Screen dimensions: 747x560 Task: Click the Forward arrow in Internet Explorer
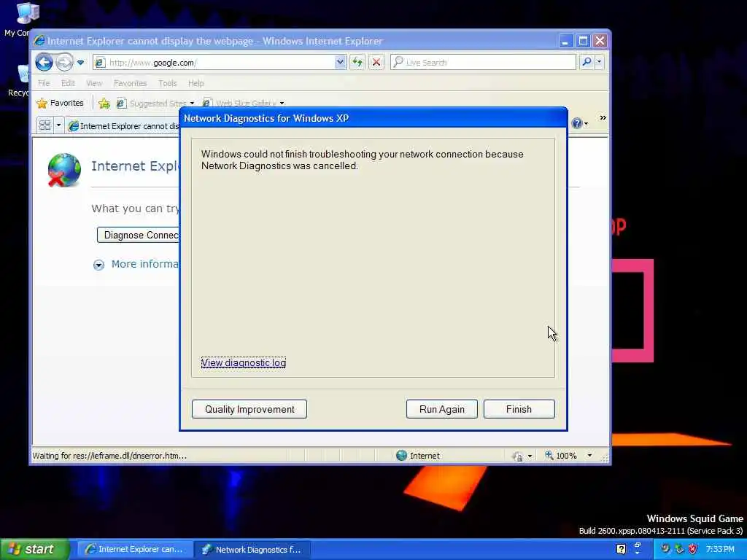(64, 63)
